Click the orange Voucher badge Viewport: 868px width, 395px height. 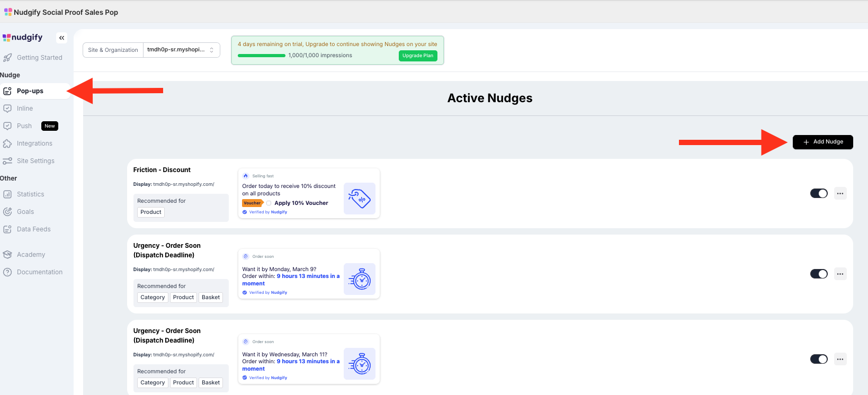[253, 203]
